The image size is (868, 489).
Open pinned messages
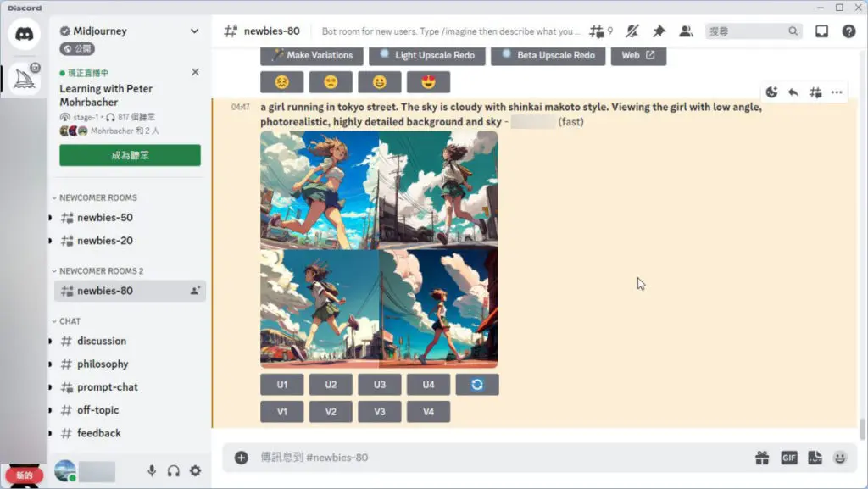tap(659, 31)
